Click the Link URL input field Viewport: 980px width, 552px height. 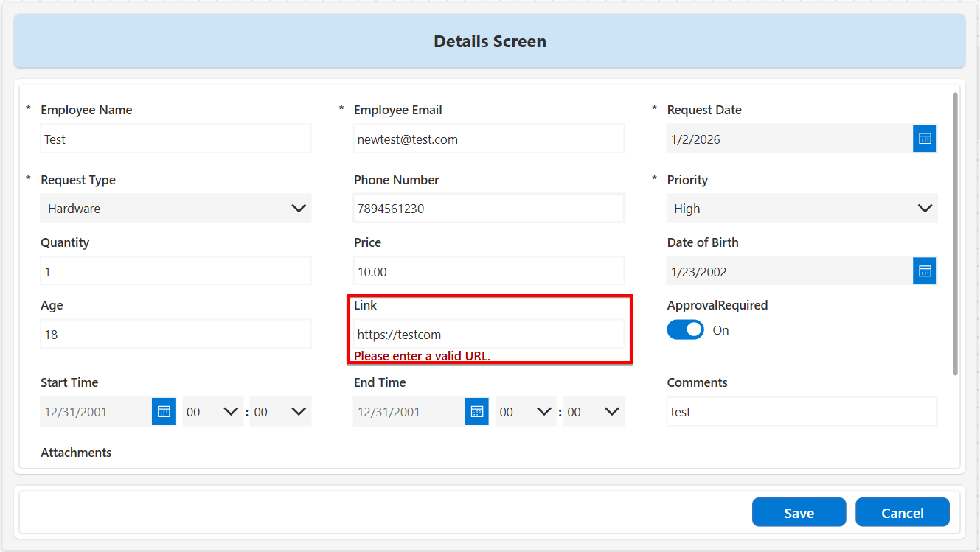coord(488,335)
